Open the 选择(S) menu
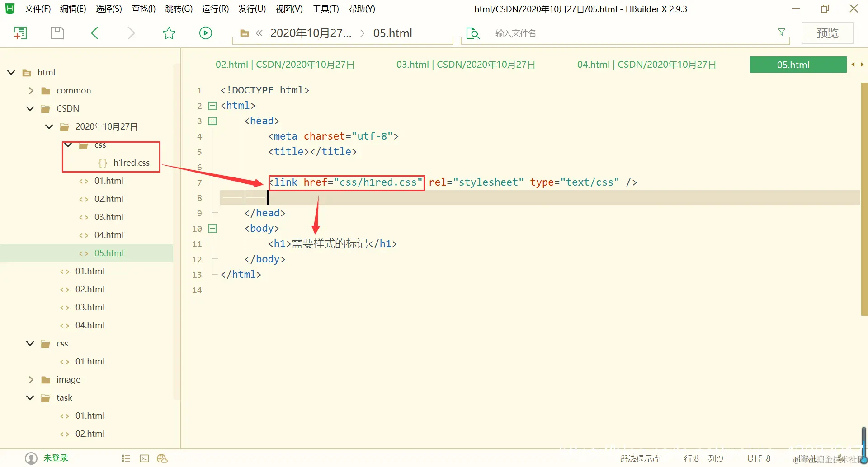This screenshot has width=868, height=467. tap(109, 9)
